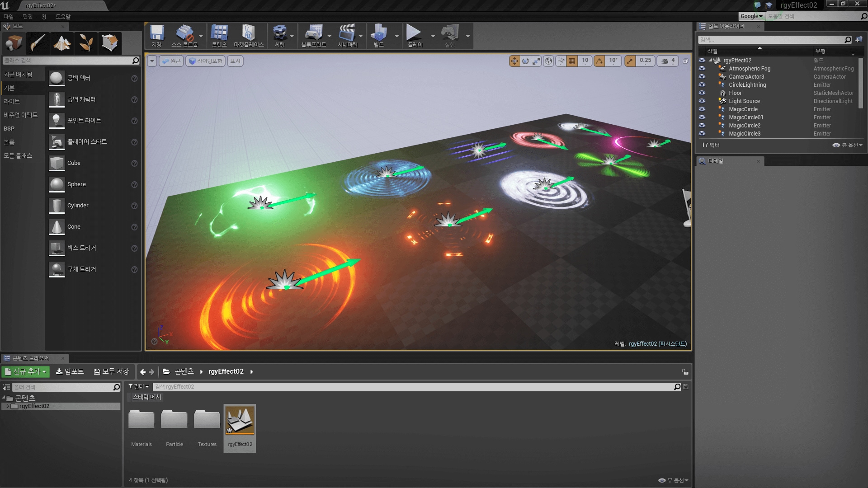
Task: Select rgyEffect02 level asset thumbnail
Action: 240,420
